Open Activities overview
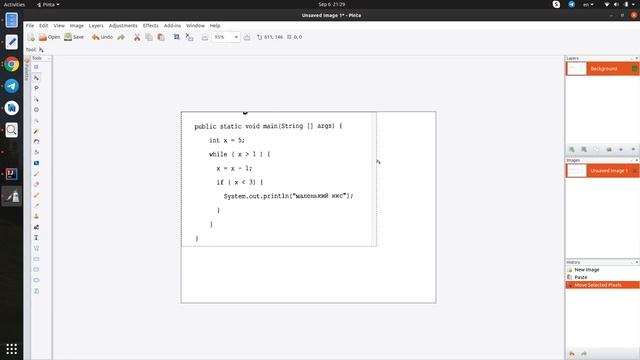 point(14,4)
